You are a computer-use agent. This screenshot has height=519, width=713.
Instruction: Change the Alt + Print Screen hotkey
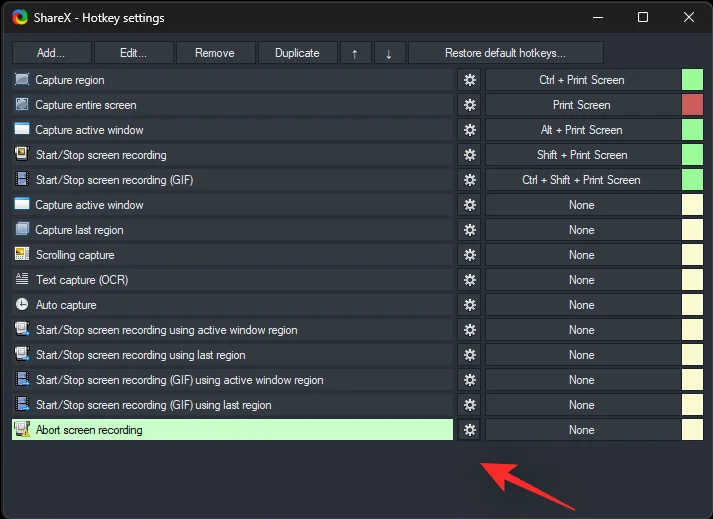[581, 130]
